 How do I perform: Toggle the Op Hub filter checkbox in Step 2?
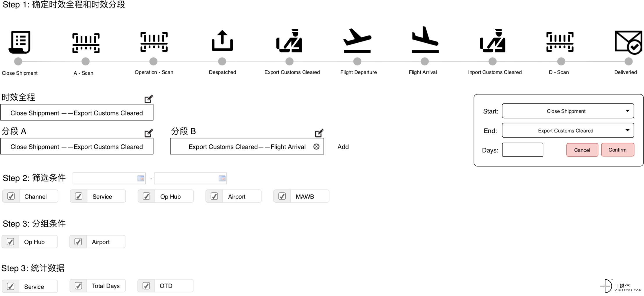pos(146,196)
